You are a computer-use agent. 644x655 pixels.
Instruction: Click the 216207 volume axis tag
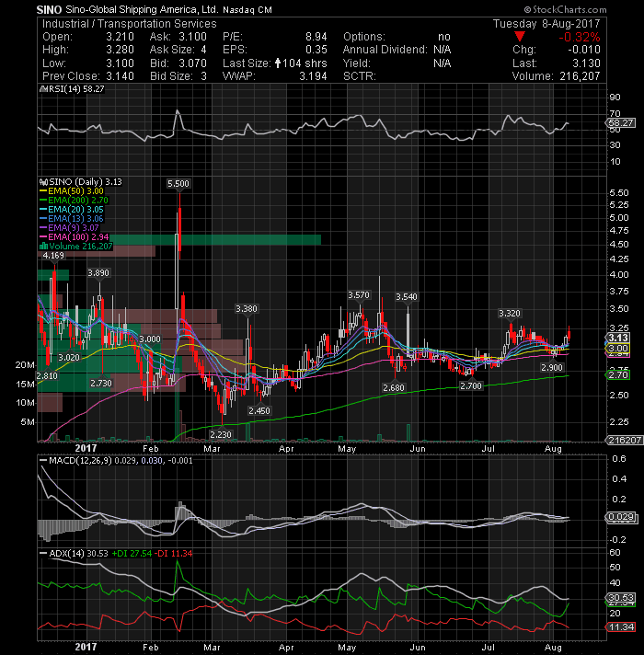625,440
